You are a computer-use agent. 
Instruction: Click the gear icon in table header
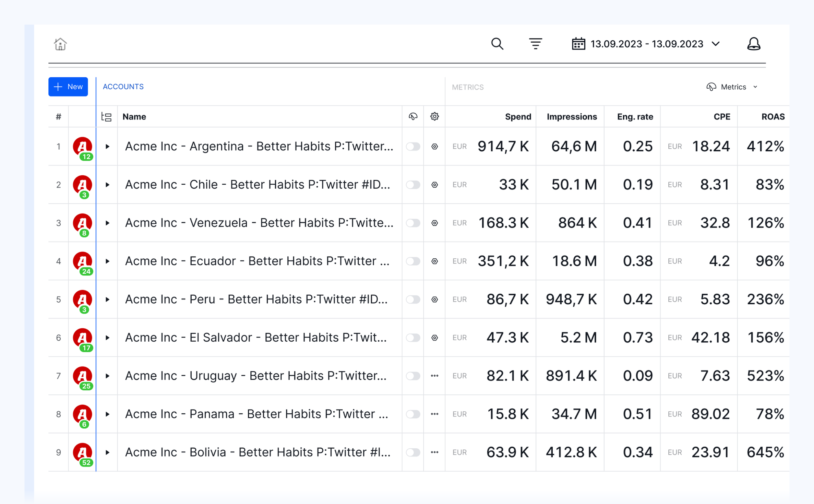point(434,117)
